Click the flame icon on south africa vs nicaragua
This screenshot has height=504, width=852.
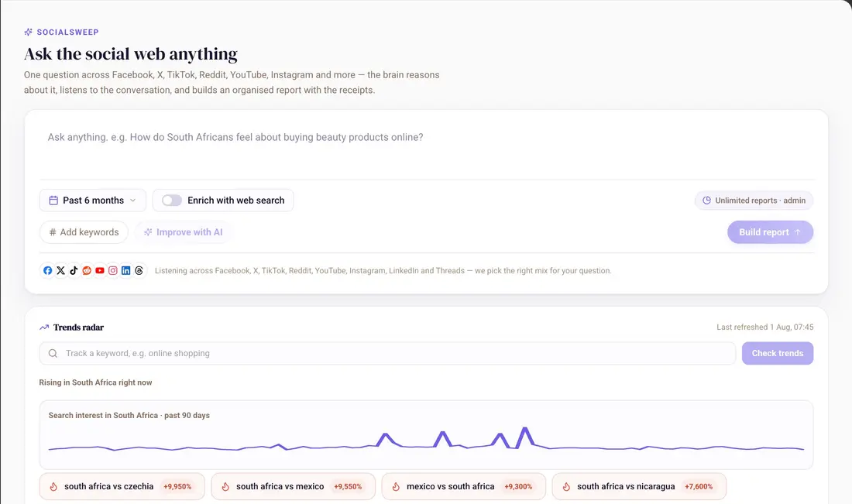pyautogui.click(x=566, y=487)
